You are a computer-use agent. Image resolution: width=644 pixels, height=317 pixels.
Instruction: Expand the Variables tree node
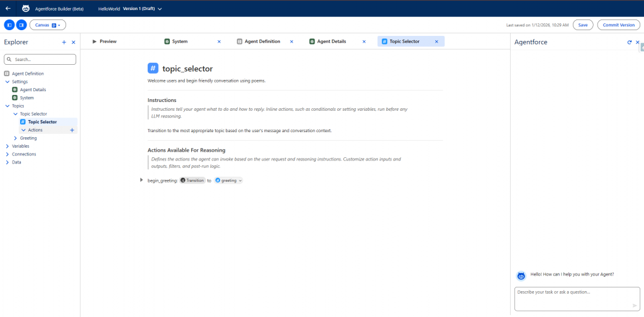8,146
